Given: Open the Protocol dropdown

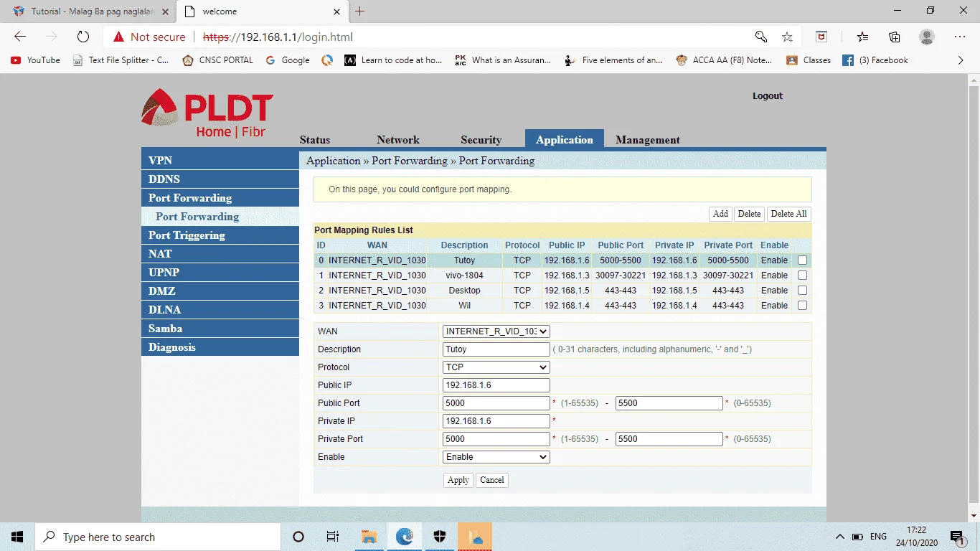Looking at the screenshot, I should [x=496, y=367].
